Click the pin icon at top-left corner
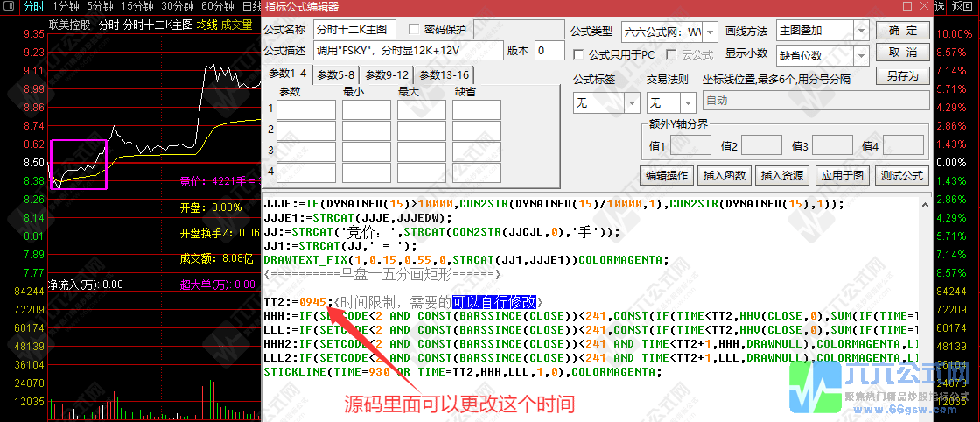Viewport: 980px width, 422px height. 10,6
